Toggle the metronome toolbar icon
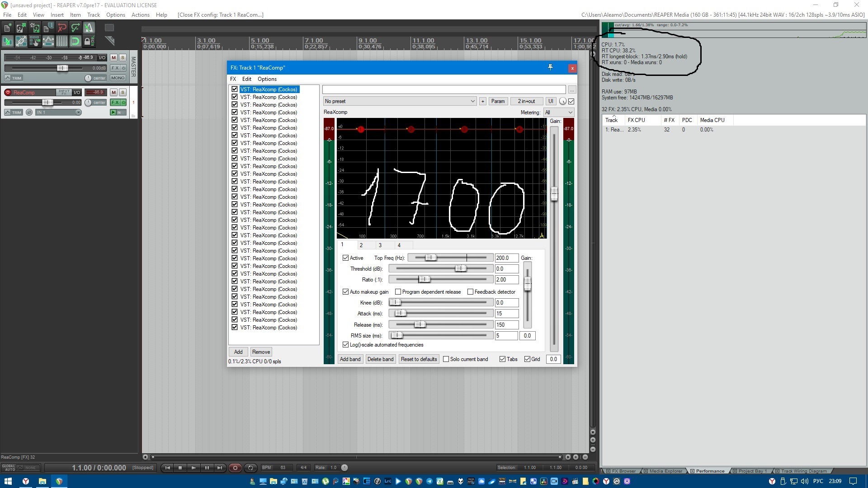 tap(89, 28)
